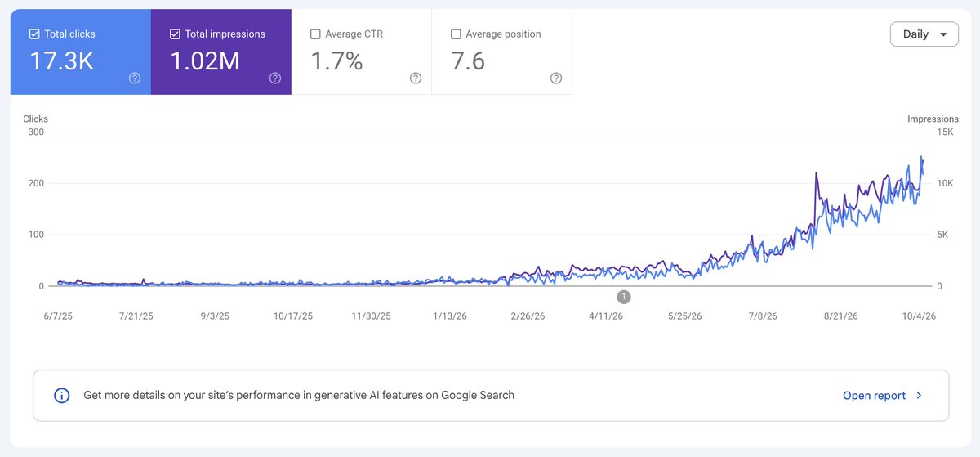Open help icon on Total impressions card

275,78
